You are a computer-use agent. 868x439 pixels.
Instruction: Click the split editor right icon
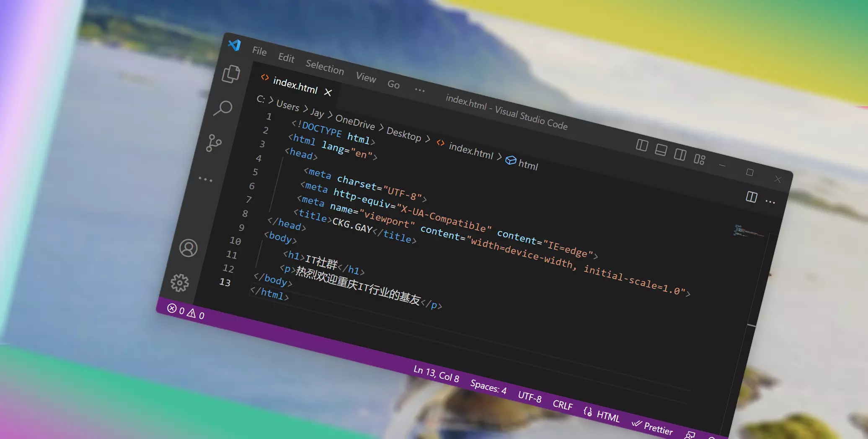click(x=751, y=197)
